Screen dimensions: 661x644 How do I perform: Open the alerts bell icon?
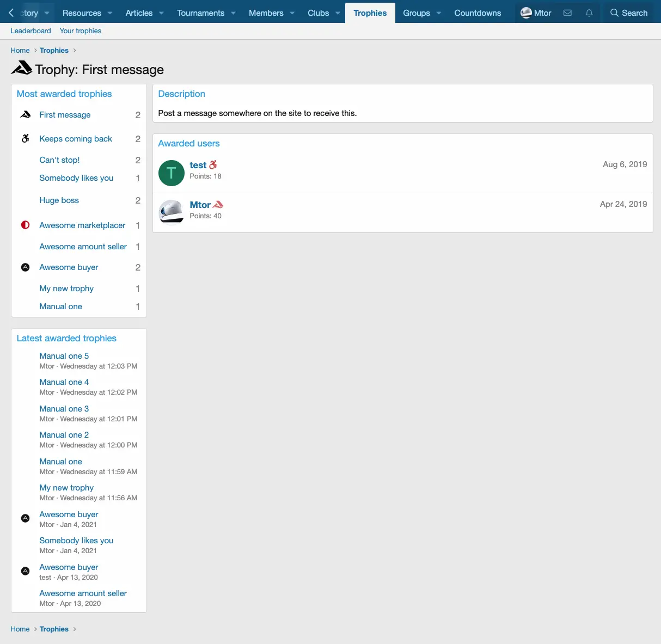pyautogui.click(x=589, y=13)
